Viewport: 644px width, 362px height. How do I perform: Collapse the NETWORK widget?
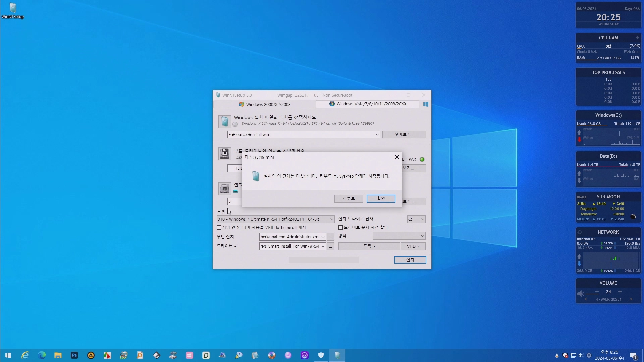pyautogui.click(x=637, y=232)
